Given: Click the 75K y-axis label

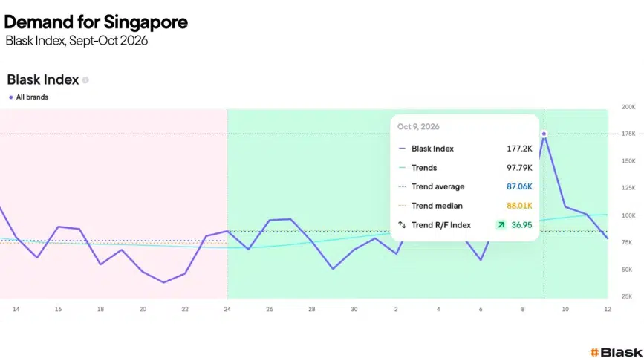Looking at the screenshot, I should pyautogui.click(x=627, y=242).
